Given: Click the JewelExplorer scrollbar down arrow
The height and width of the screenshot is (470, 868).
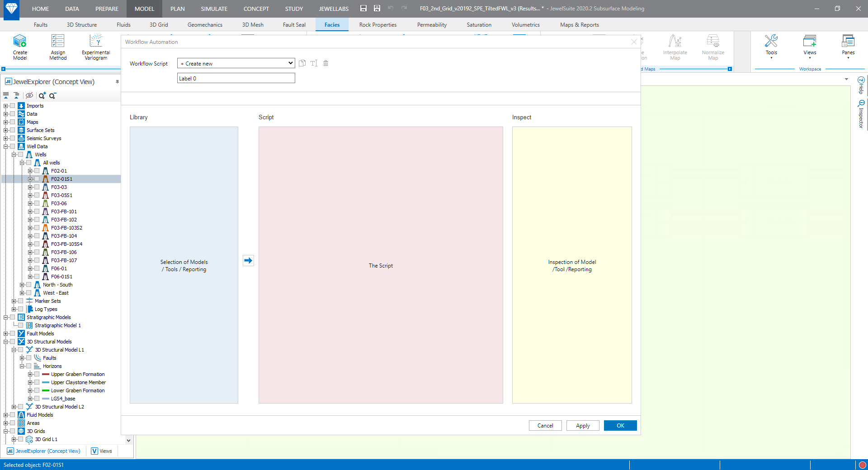Looking at the screenshot, I should click(x=128, y=440).
